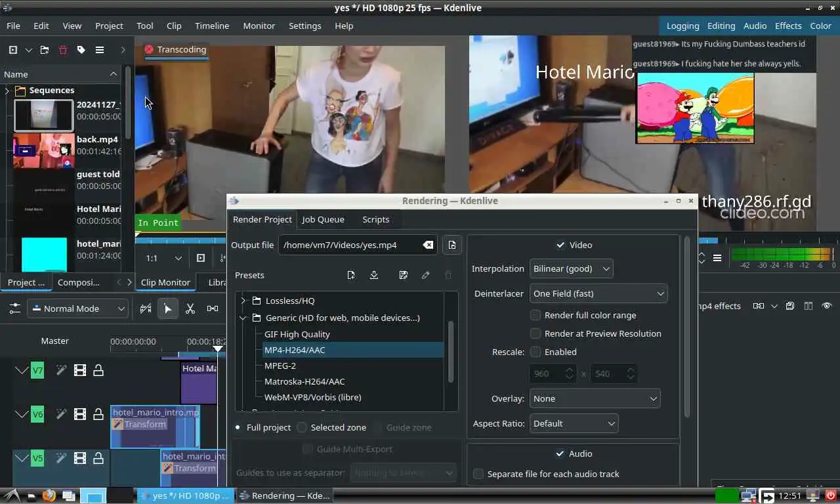Toggle the track compositing icon in timeline toolbar
840x504 pixels.
point(146,308)
